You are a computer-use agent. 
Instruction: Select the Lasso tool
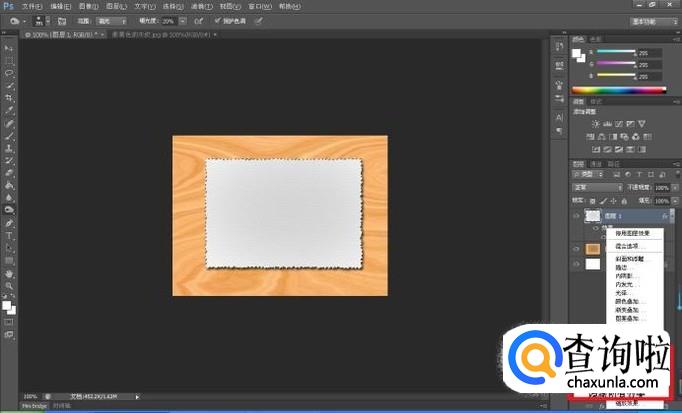click(10, 73)
